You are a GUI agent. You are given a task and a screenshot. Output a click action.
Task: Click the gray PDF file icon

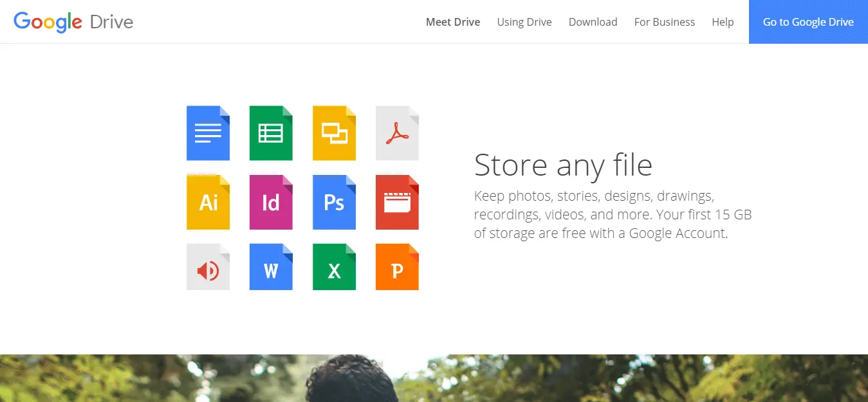(397, 133)
